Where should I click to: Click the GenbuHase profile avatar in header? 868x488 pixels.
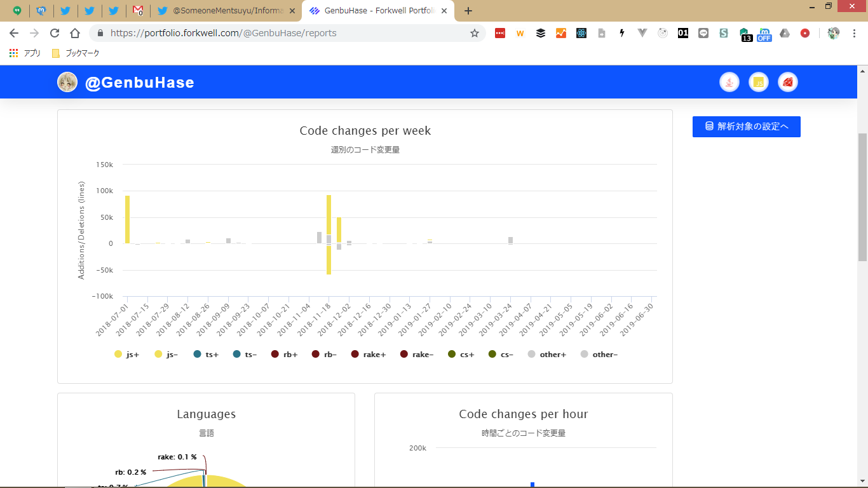point(67,82)
